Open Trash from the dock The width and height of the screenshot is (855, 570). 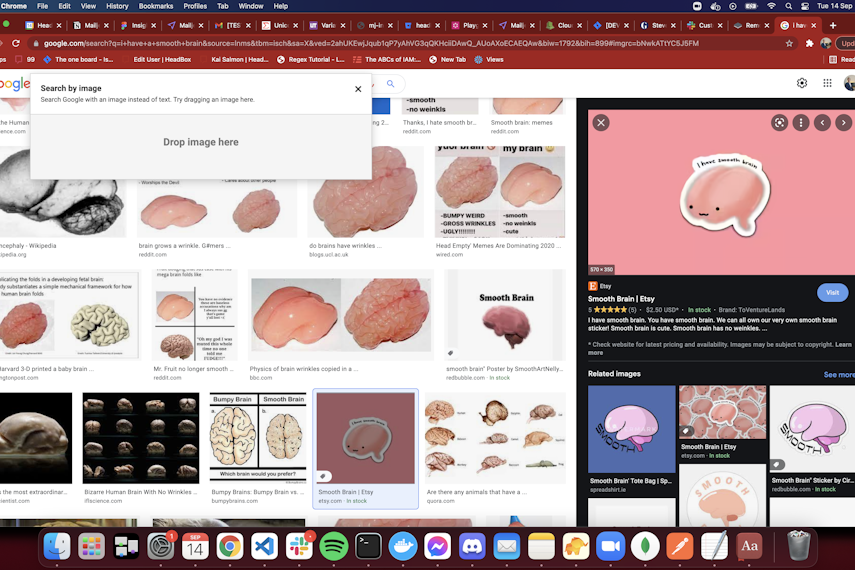pyautogui.click(x=799, y=546)
